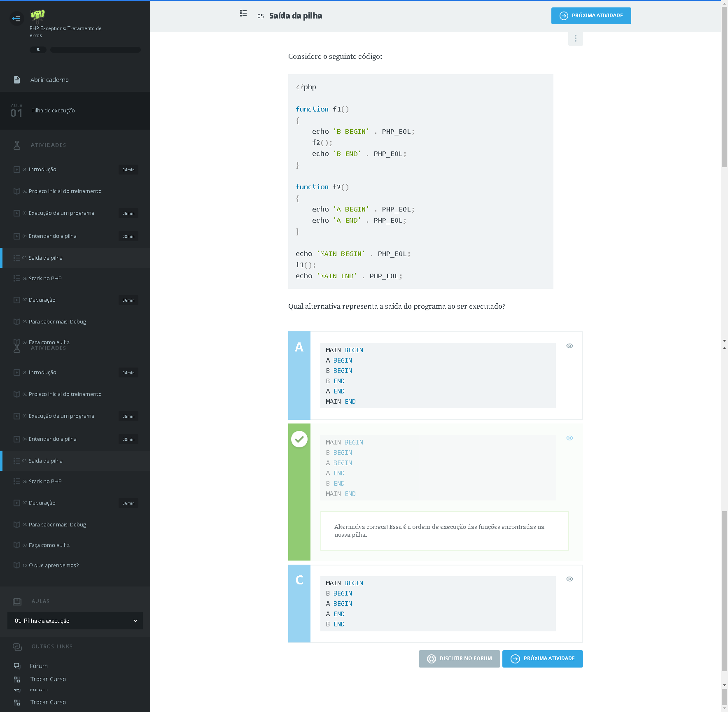The image size is (728, 712).
Task: Open the three-dot options menu
Action: 575,38
